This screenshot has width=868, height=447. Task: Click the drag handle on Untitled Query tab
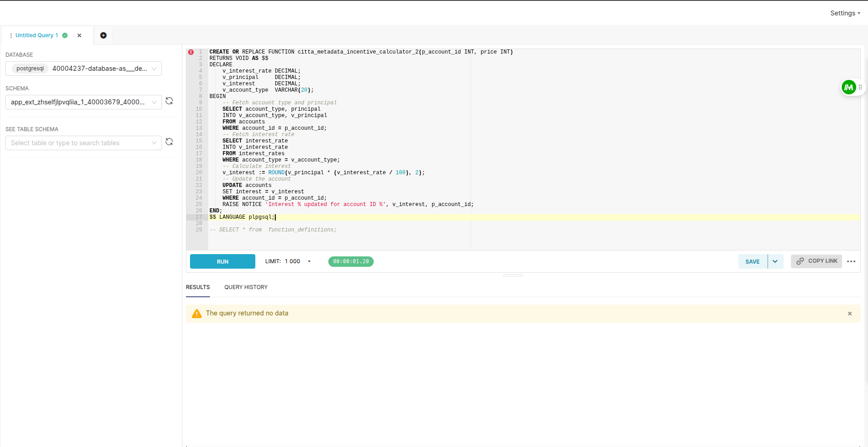[11, 35]
